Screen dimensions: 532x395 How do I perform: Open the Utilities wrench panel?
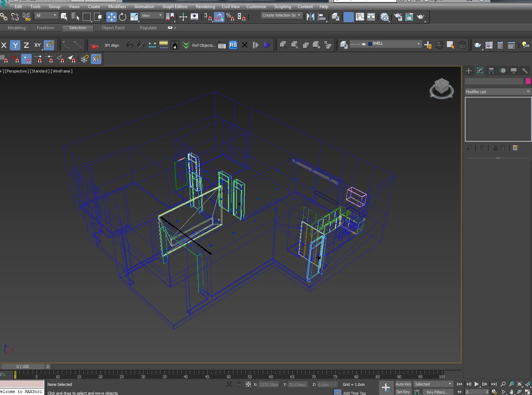coord(525,71)
